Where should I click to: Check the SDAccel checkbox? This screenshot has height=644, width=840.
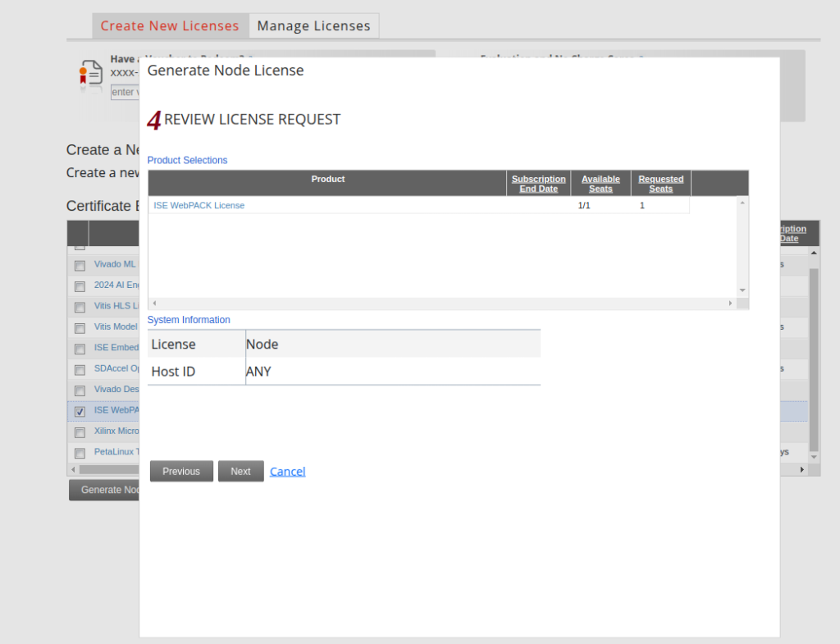[x=80, y=370]
